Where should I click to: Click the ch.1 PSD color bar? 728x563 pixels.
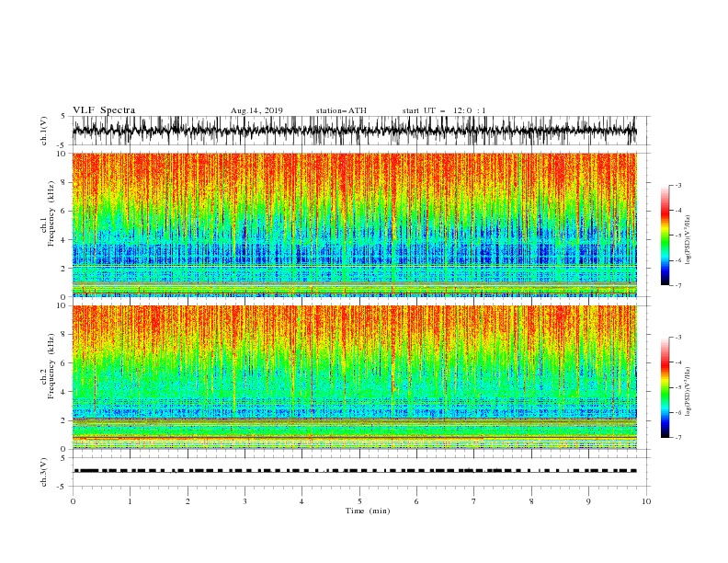point(665,236)
